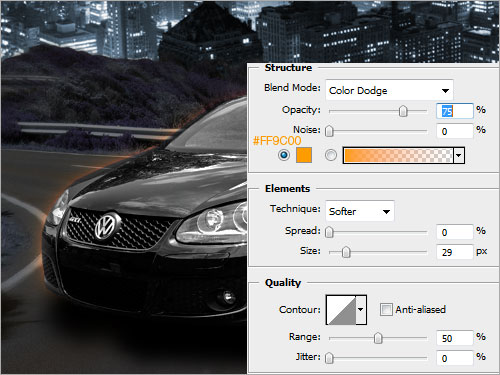Click the Noise slider handle
This screenshot has width=500, height=375.
329,131
